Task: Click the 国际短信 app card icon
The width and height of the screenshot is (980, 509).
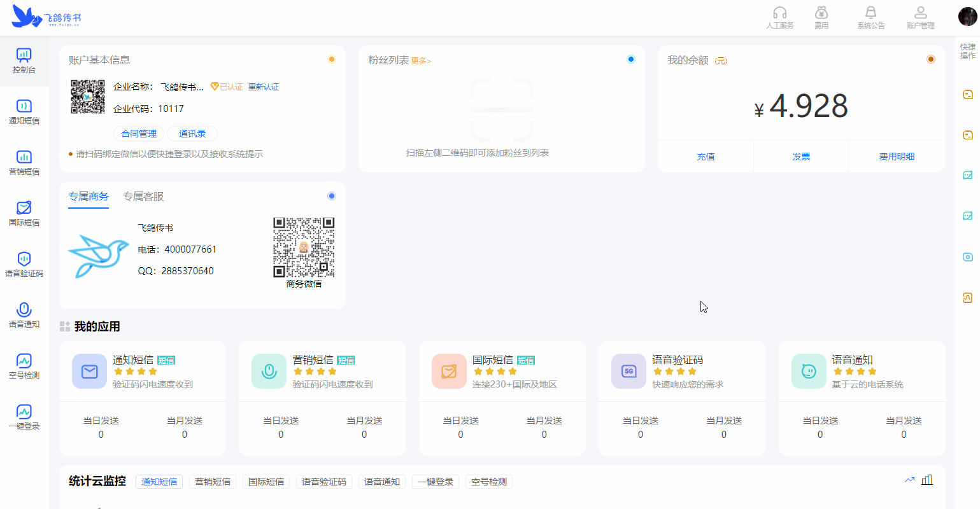Action: tap(449, 372)
